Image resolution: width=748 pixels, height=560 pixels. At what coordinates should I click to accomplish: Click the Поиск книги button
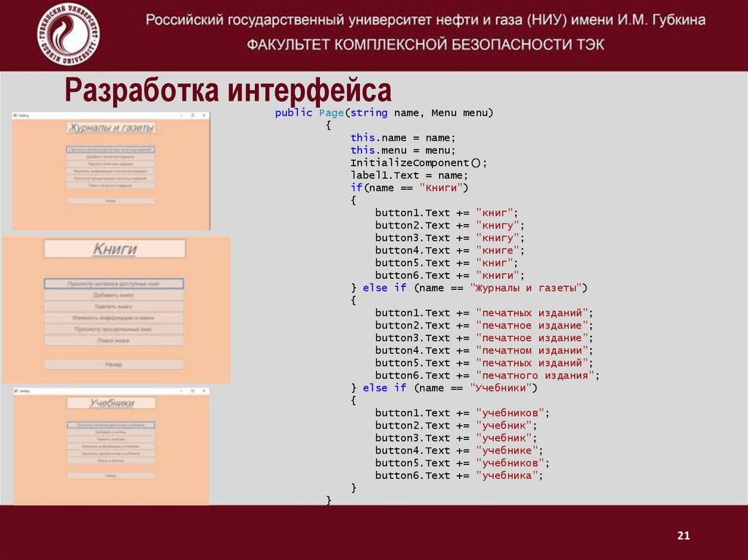coord(114,340)
